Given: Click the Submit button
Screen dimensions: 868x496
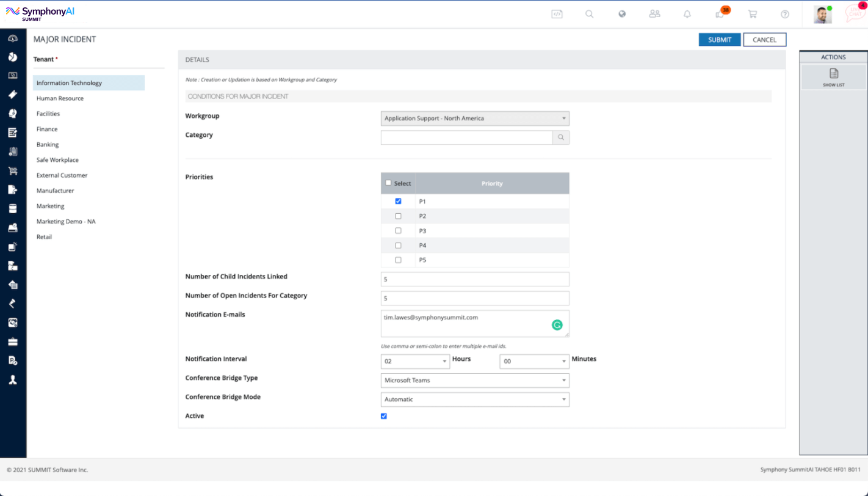Looking at the screenshot, I should (720, 40).
